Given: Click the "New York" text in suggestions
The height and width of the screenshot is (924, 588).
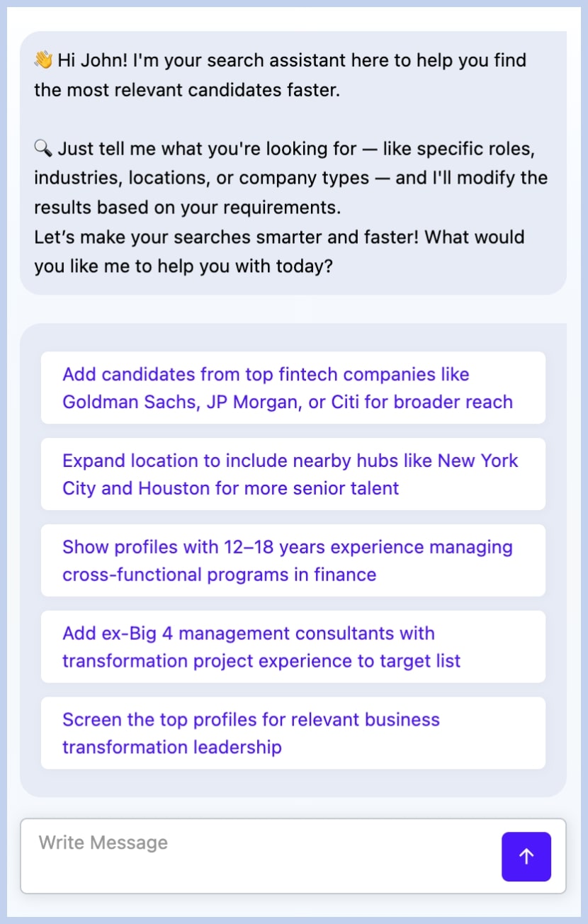Looking at the screenshot, I should coord(478,461).
